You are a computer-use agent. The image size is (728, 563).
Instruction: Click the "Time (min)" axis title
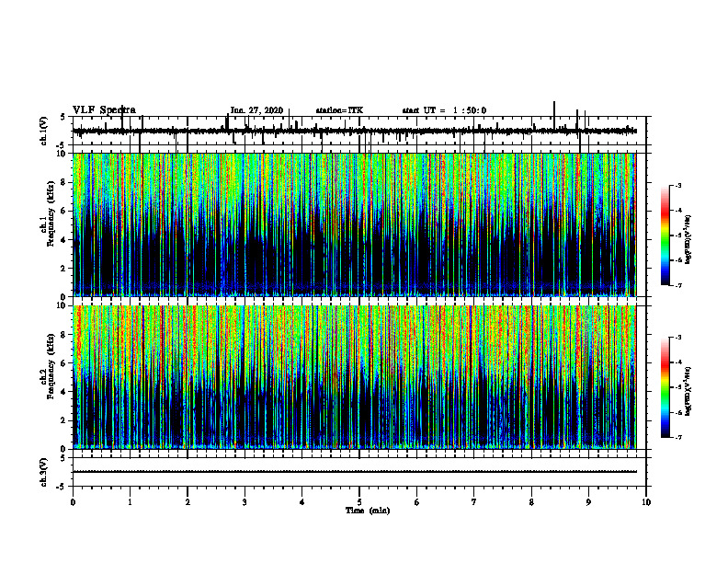click(x=368, y=511)
